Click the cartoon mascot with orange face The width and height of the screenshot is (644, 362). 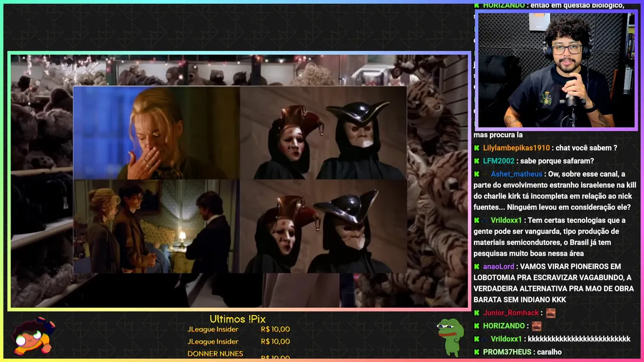[33, 335]
